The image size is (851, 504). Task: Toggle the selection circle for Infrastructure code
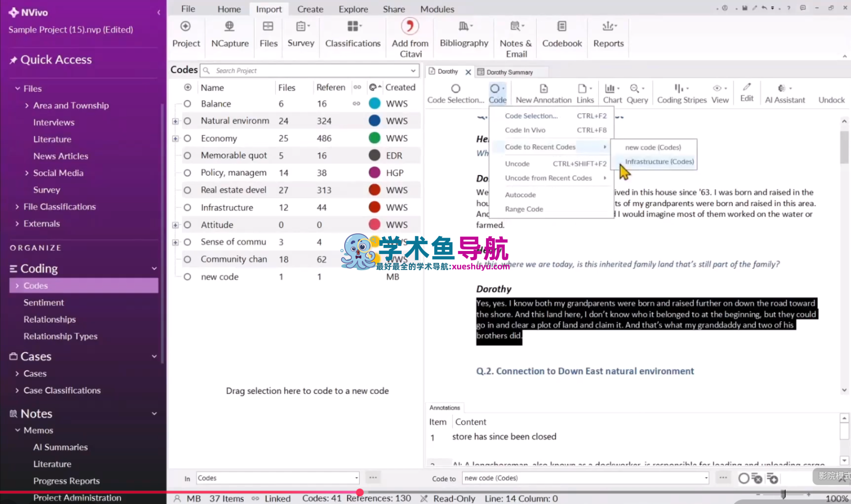(187, 207)
